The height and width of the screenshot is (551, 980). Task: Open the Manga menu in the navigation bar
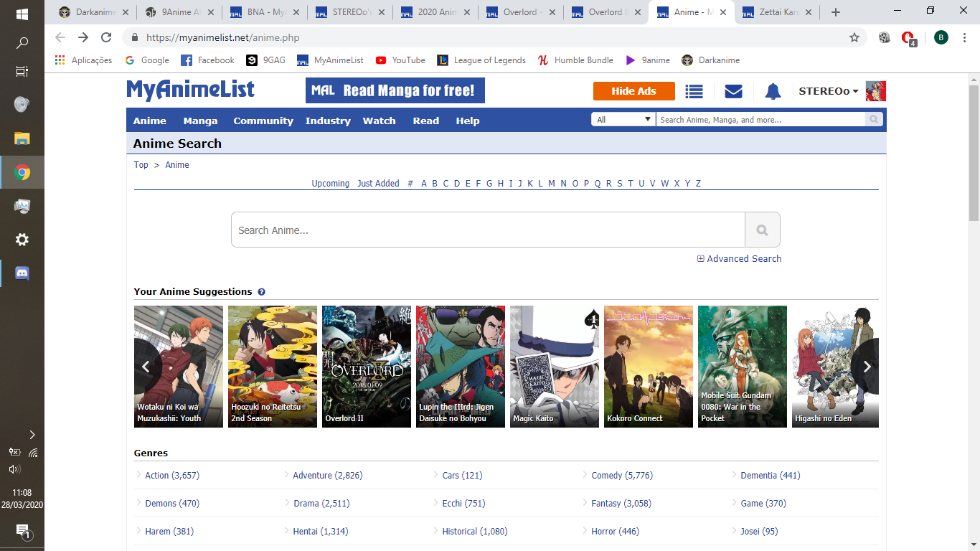click(200, 121)
